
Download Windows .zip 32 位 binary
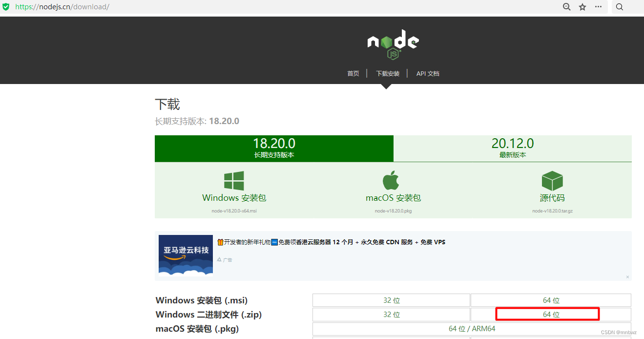point(392,315)
